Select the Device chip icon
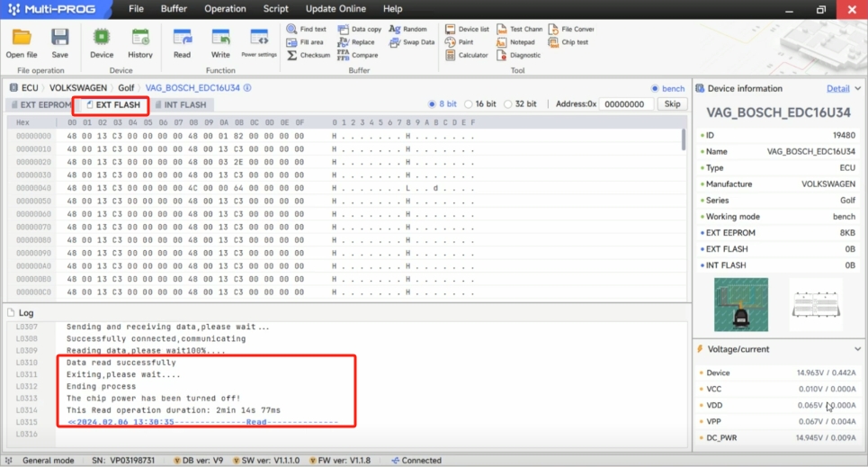The width and height of the screenshot is (868, 467). coord(102,43)
